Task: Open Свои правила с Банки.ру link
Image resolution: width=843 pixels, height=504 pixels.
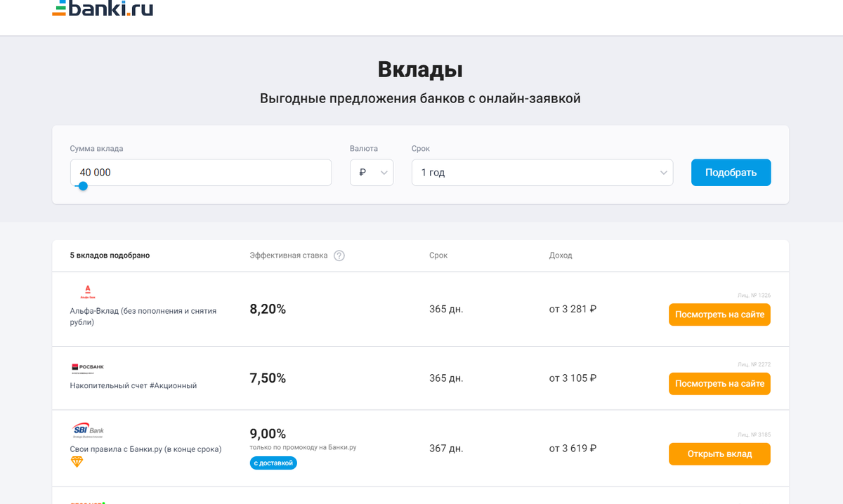Action: tap(146, 449)
